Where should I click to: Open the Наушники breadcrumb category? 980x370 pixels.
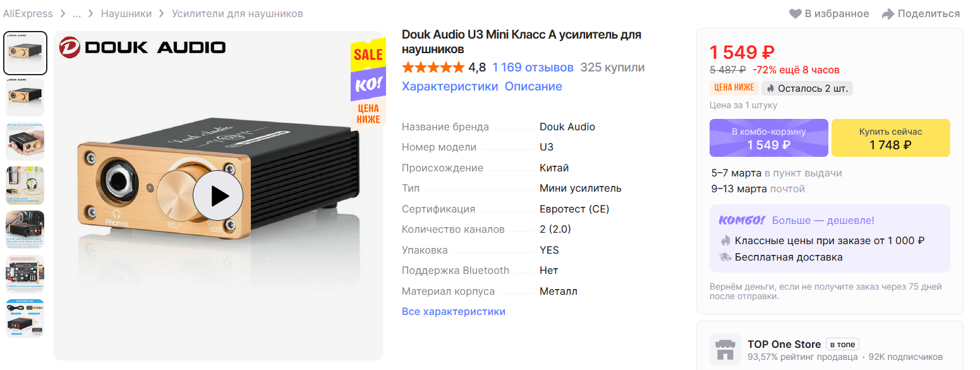click(x=126, y=13)
